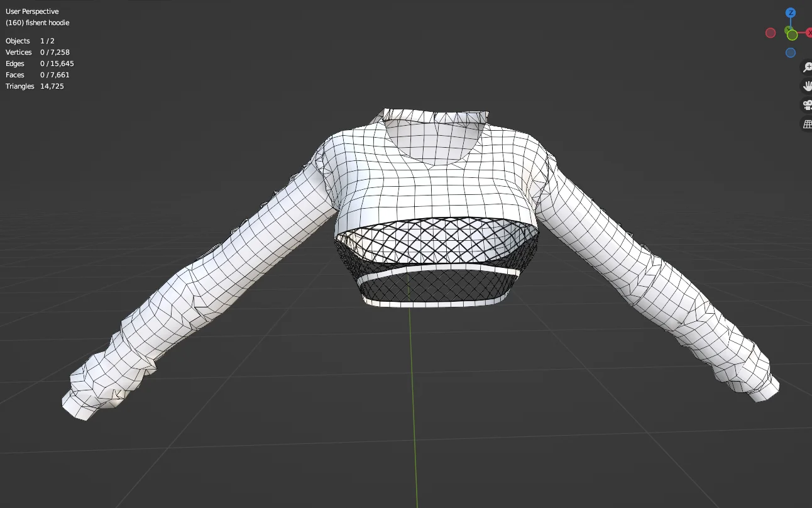The width and height of the screenshot is (812, 508).
Task: Click the green Y axis ball on gizmo
Action: [792, 35]
